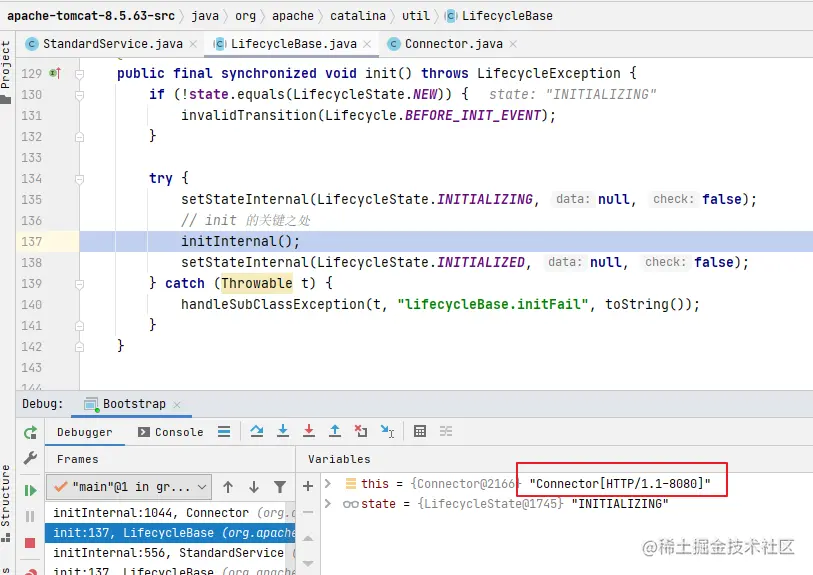Viewport: 813px width, 575px height.
Task: Switch to the LifecycleBase.java tab
Action: click(293, 44)
